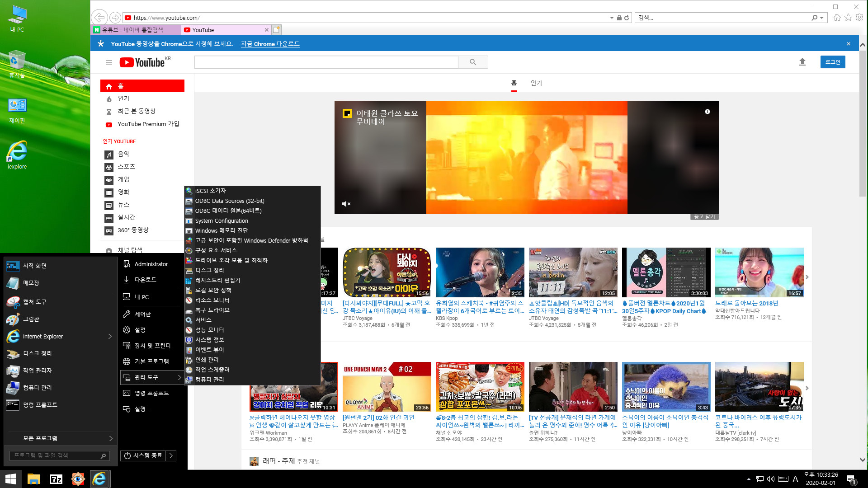Viewport: 868px width, 488px height.
Task: Expand 관리 도구 submenu in Start menu
Action: pos(152,377)
